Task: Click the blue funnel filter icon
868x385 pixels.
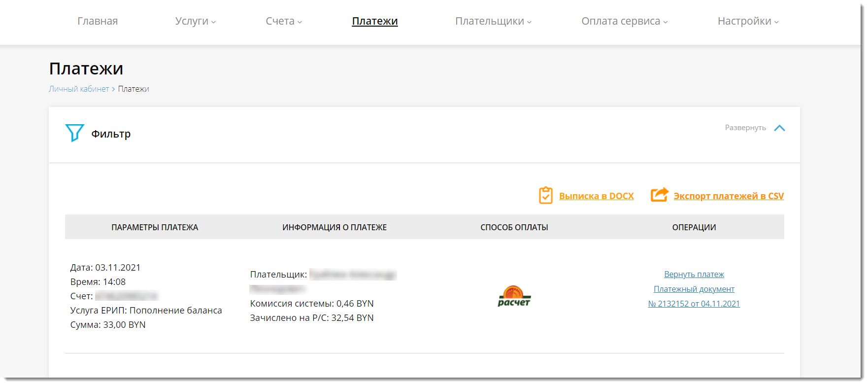Action: pyautogui.click(x=75, y=133)
